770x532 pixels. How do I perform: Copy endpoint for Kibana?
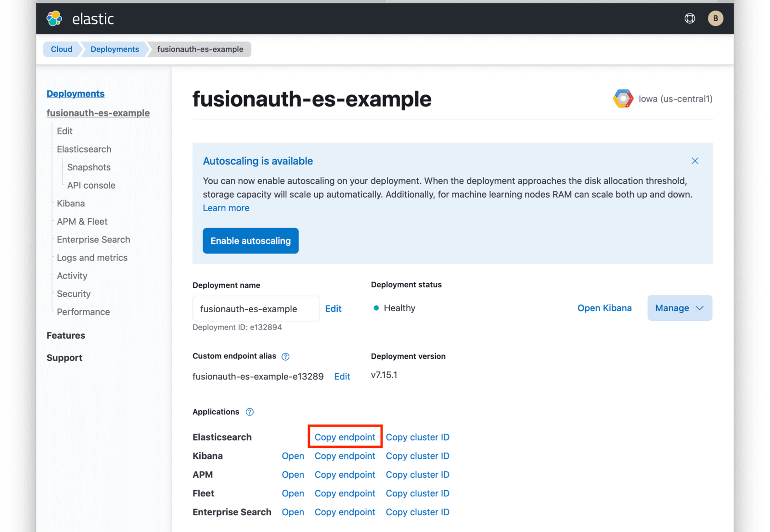(345, 456)
